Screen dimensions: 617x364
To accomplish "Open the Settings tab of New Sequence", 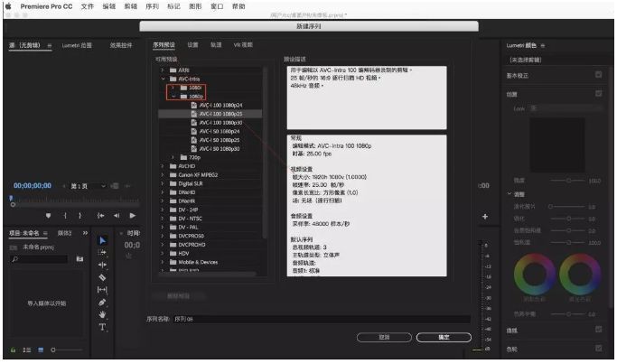I will click(x=192, y=45).
